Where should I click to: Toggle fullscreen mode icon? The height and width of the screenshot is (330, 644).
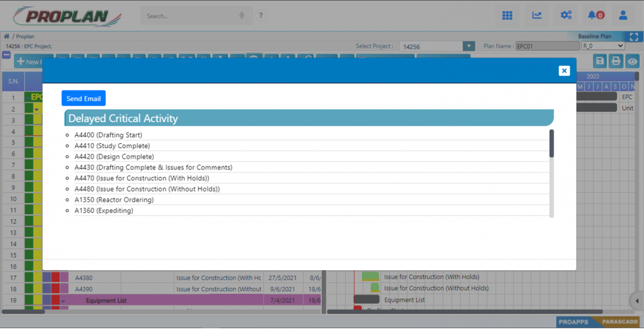tap(634, 37)
